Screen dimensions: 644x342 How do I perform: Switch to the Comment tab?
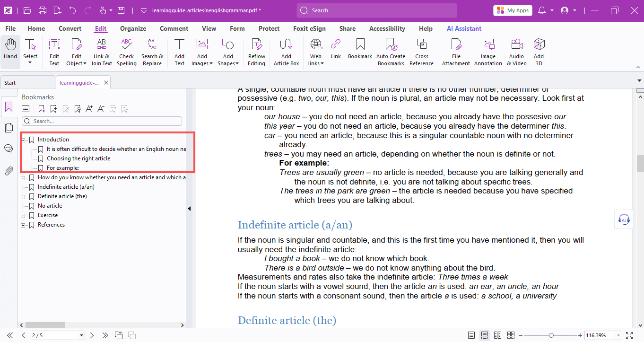tap(174, 28)
